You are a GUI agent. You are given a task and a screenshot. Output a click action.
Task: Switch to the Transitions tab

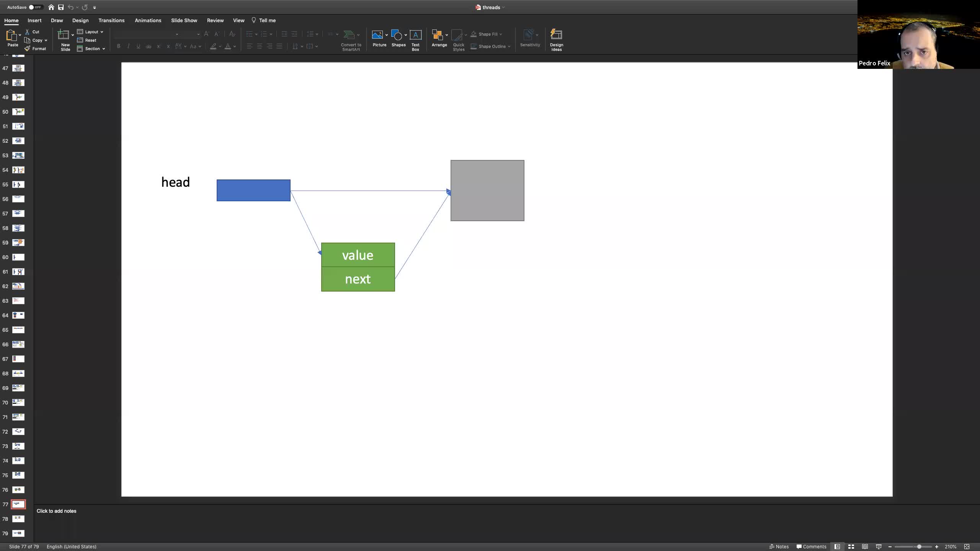(x=111, y=20)
